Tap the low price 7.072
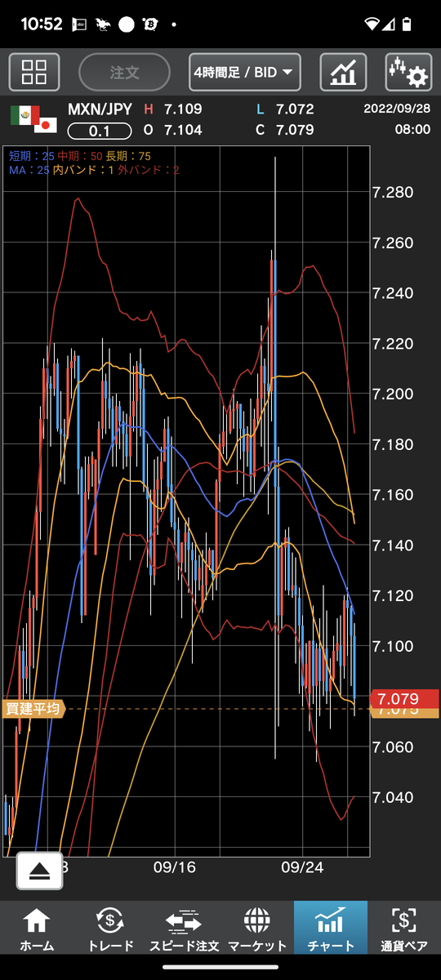Image resolution: width=441 pixels, height=980 pixels. tap(295, 109)
